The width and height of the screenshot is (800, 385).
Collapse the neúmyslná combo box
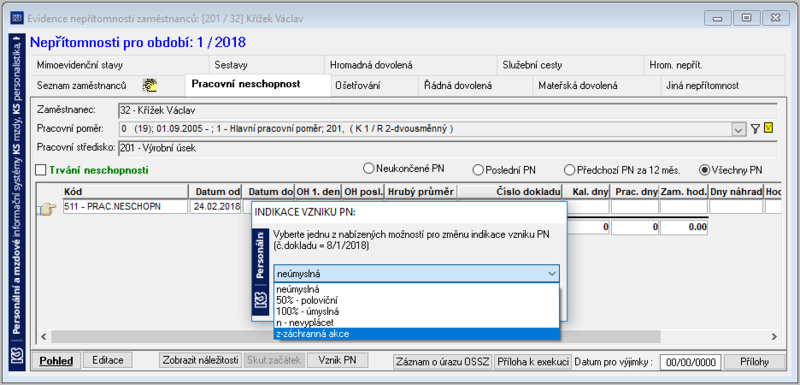pos(552,273)
